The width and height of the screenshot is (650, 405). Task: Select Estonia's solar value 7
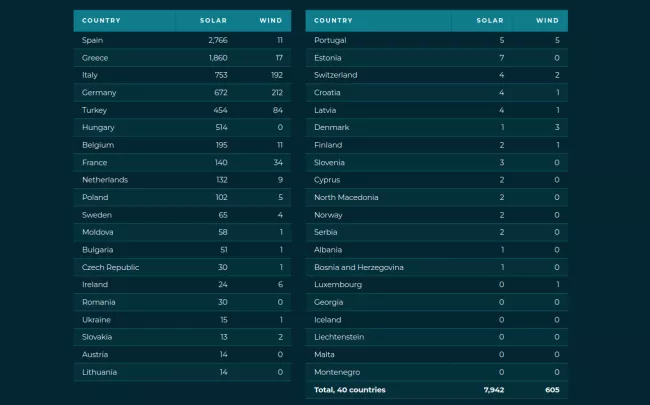502,58
